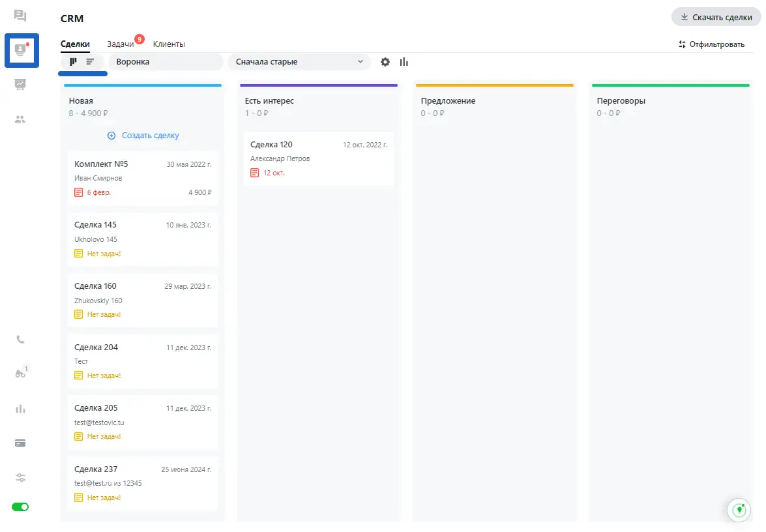The width and height of the screenshot is (766, 532).
Task: Click the 'Скачать сделки' button
Action: tap(716, 18)
